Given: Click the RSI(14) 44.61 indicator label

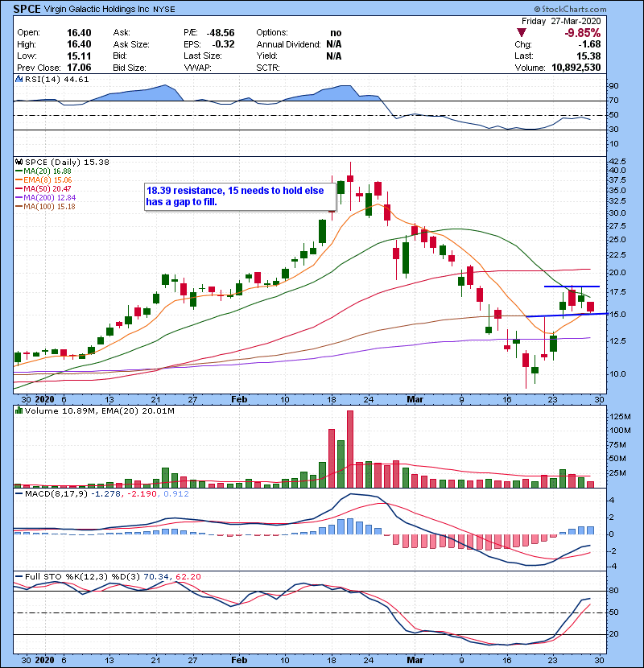Looking at the screenshot, I should (56, 79).
